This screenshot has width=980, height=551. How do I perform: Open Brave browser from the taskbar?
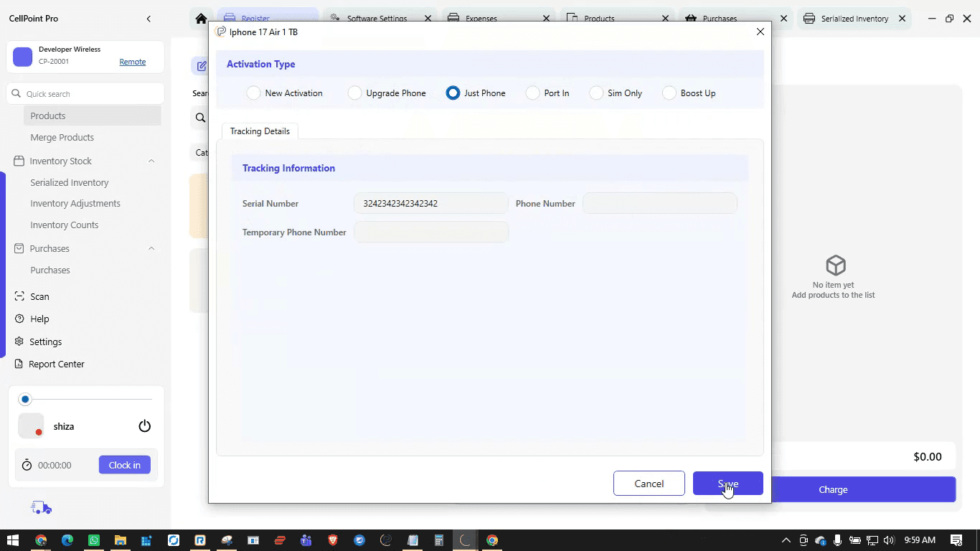pos(333,540)
